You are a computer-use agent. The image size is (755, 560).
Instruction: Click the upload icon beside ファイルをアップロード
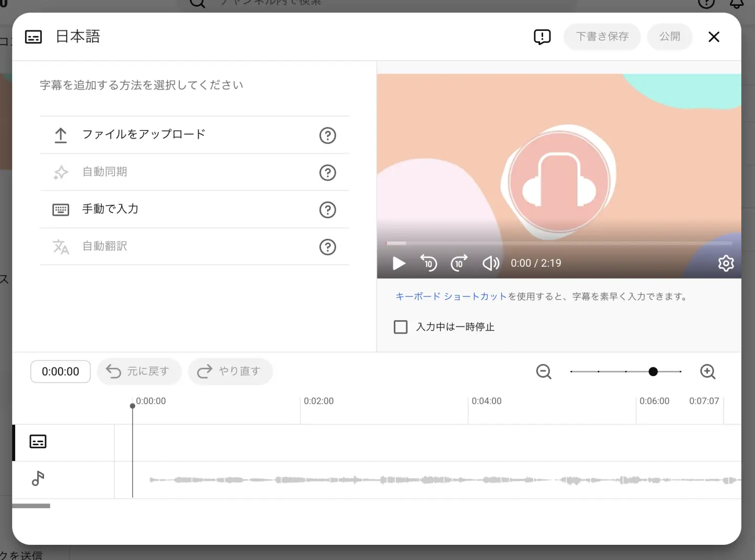pyautogui.click(x=61, y=135)
